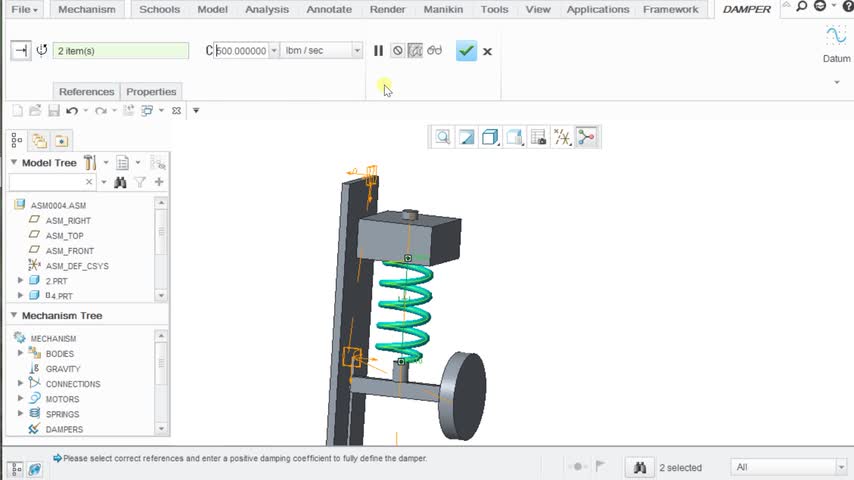Open the Properties panel tab
Viewport: 854px width, 480px height.
(x=151, y=92)
